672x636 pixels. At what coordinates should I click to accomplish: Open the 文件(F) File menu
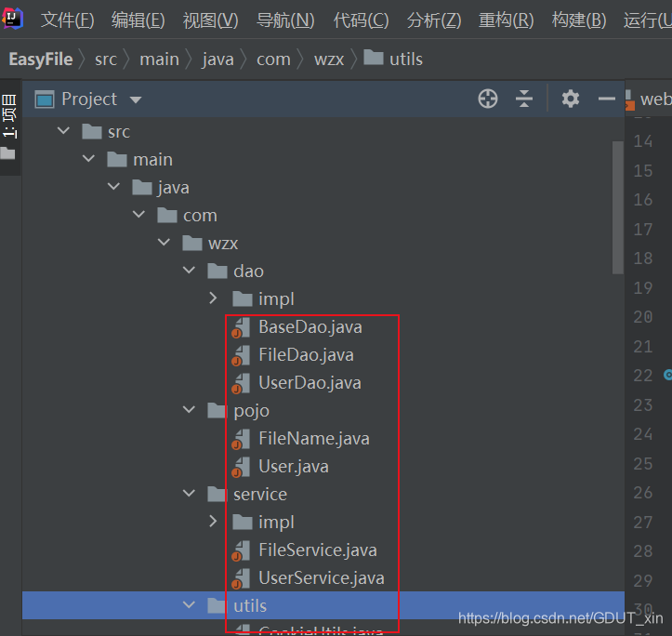[x=67, y=20]
